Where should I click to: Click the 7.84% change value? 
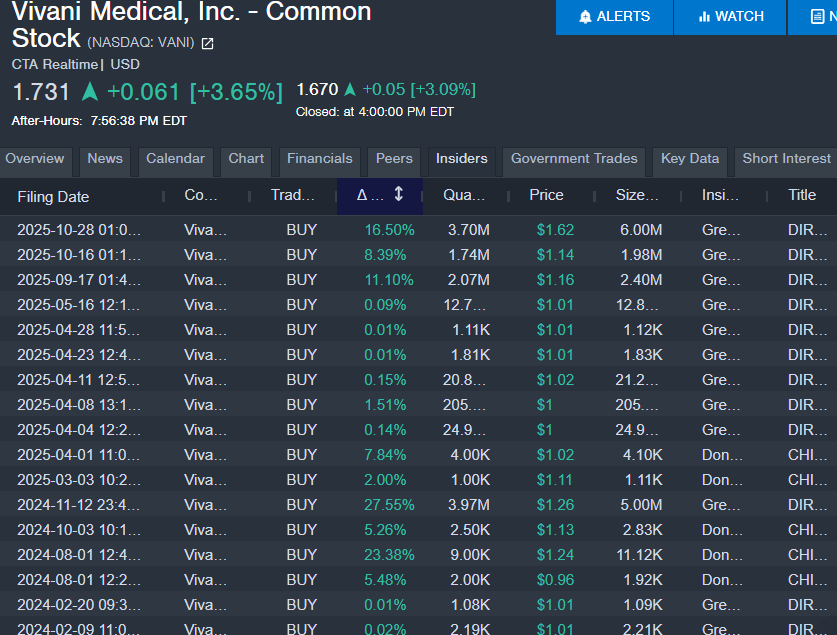pos(385,455)
